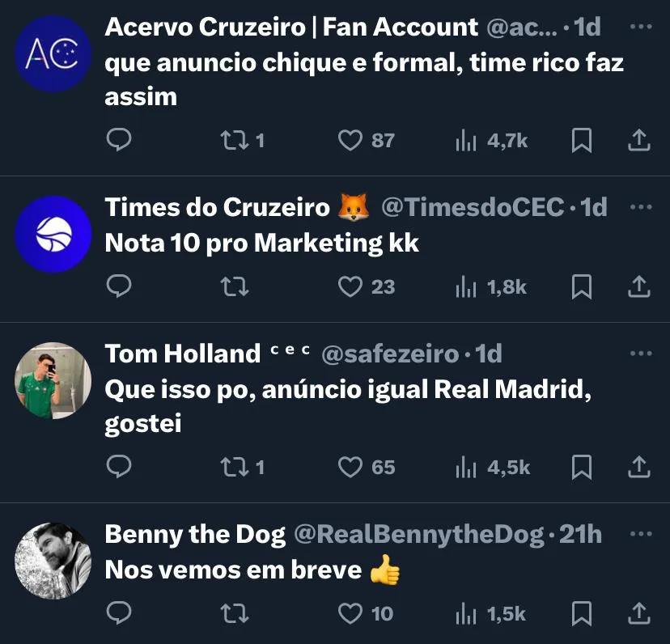Screen dimensions: 670x644
Task: Reply to the Times do Cruzeiro tweet
Action: pos(119,286)
